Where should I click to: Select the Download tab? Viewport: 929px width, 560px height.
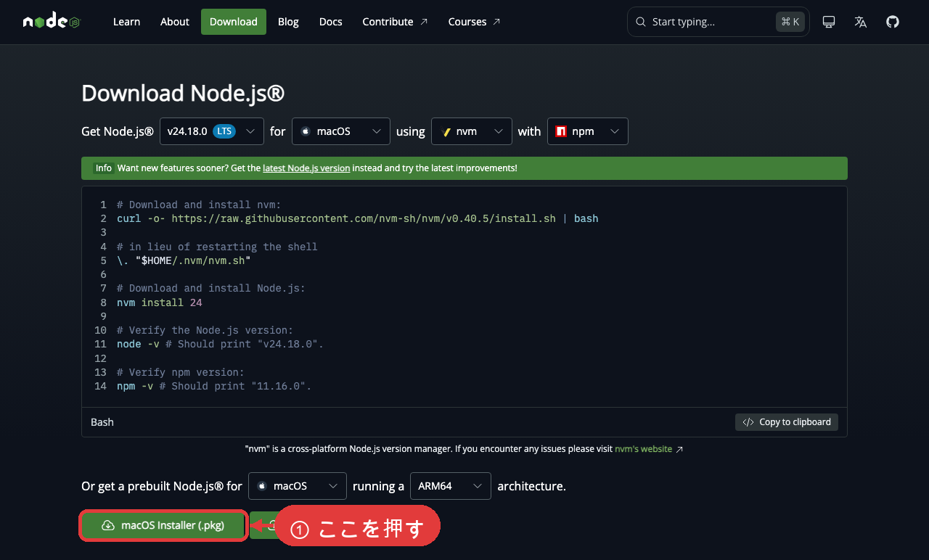point(234,22)
